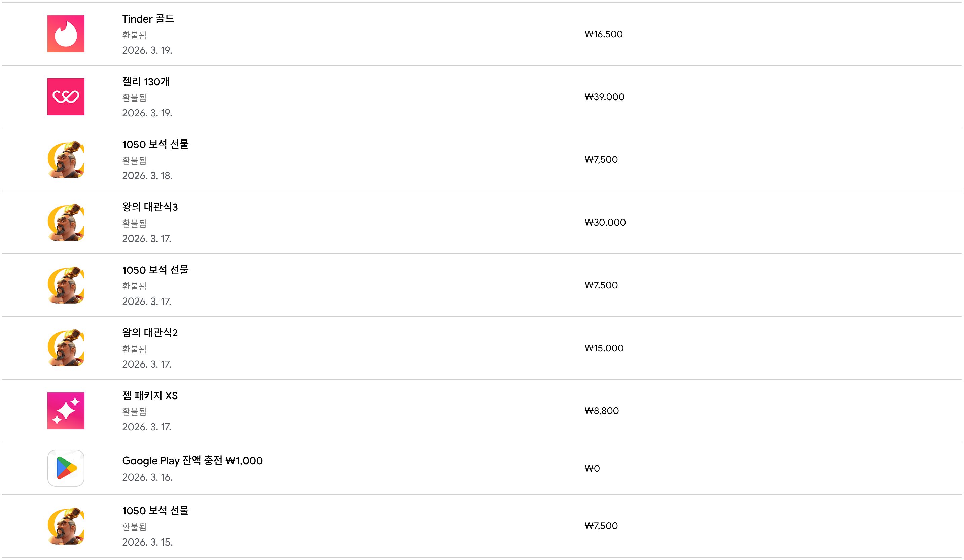Click the sparkle icon for 젬 패키지 XS
This screenshot has width=964, height=560.
coord(66,410)
